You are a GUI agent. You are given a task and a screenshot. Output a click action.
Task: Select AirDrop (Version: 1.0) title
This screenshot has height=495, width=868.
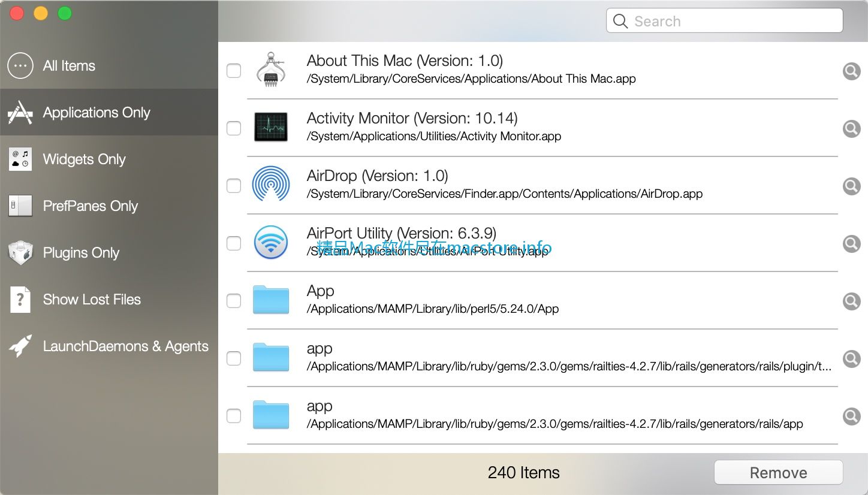click(x=378, y=176)
